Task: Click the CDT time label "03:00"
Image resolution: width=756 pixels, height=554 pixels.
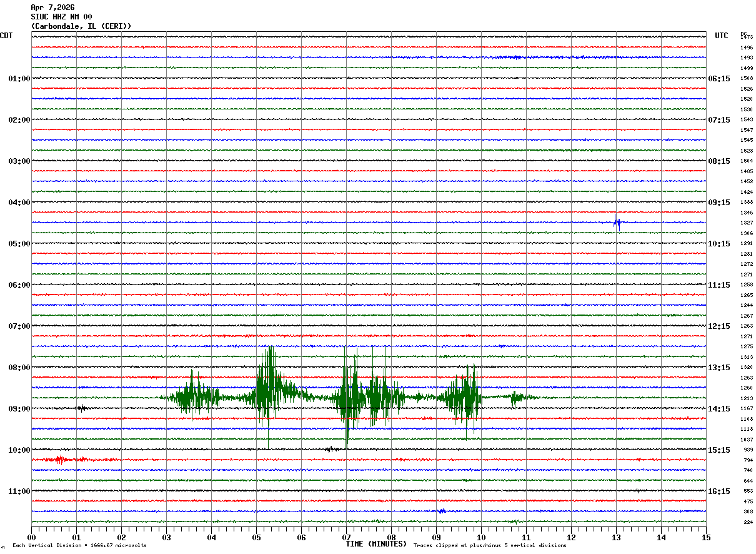Action: (x=19, y=161)
